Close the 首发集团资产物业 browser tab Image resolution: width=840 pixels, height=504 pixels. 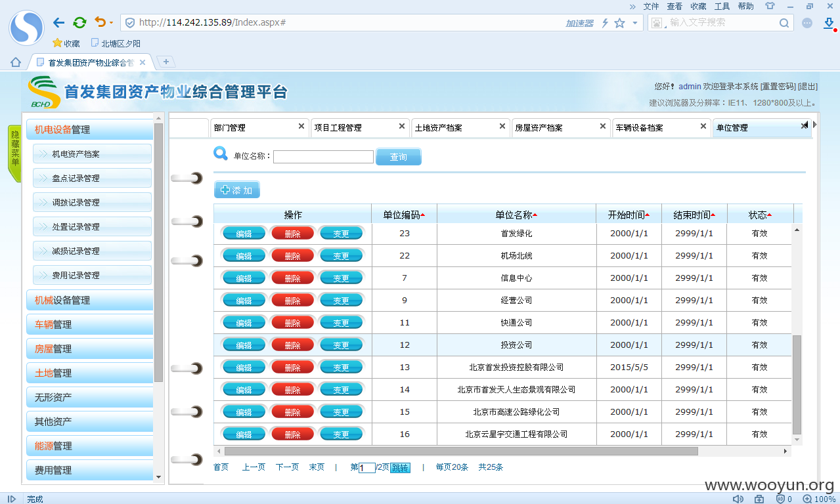(143, 62)
